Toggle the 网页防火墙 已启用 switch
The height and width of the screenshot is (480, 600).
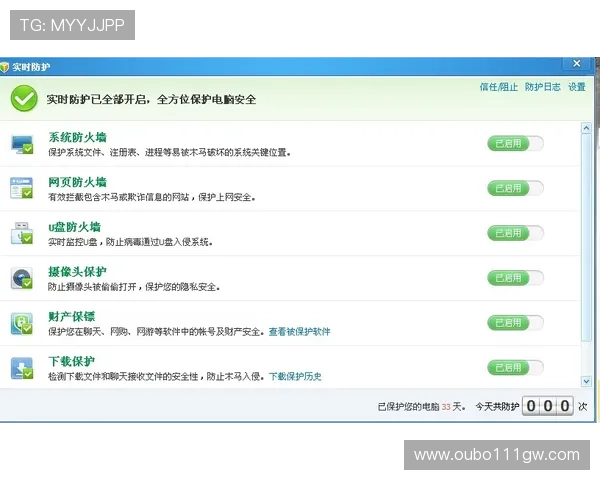[515, 188]
